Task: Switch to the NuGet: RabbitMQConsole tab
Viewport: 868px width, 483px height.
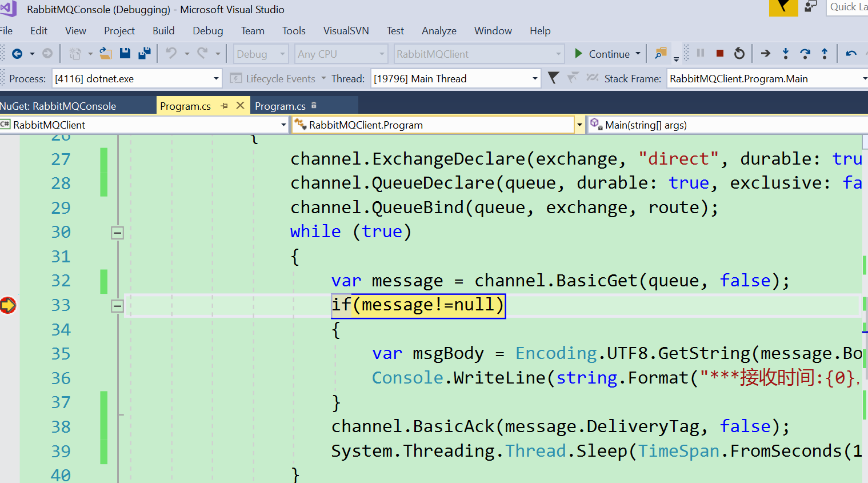Action: [58, 106]
